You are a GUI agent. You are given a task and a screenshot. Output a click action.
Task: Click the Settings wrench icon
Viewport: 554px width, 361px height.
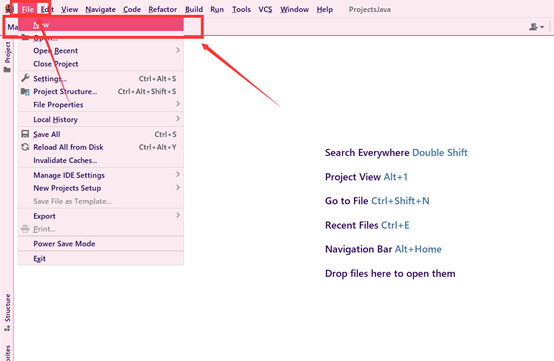(25, 78)
